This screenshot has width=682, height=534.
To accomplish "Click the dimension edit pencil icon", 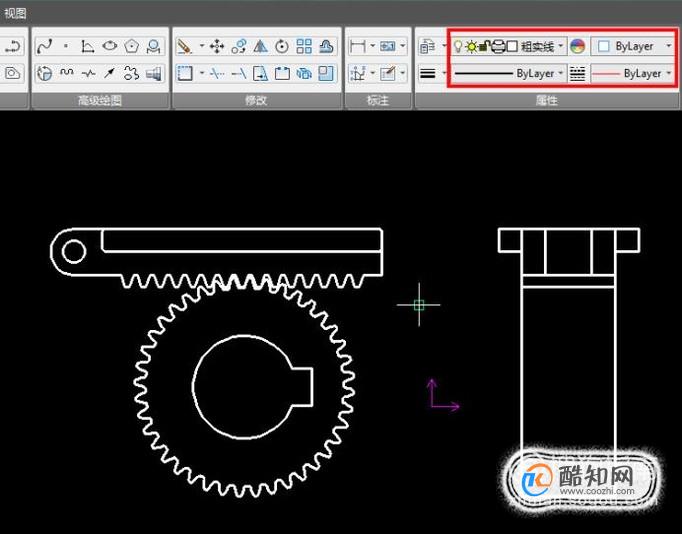I will pos(387,73).
